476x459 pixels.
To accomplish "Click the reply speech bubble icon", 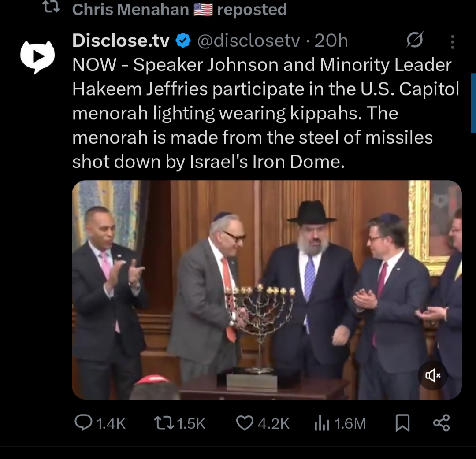I will [x=83, y=423].
